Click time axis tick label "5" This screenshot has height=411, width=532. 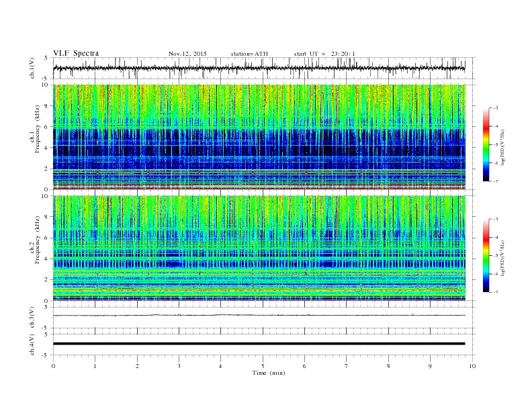coord(263,366)
